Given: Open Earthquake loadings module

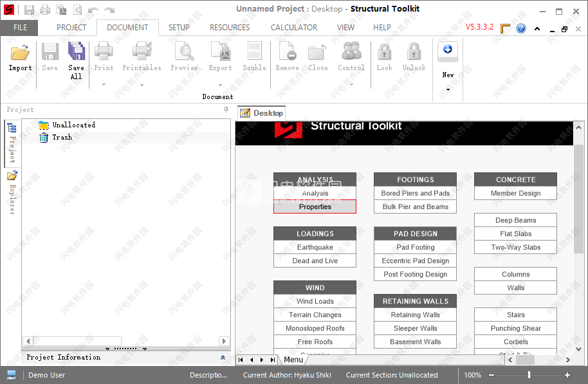Looking at the screenshot, I should click(x=315, y=247).
